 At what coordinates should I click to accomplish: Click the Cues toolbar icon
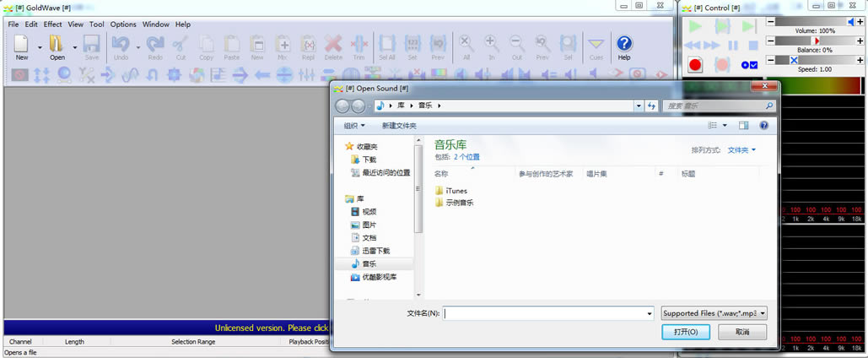click(x=596, y=46)
